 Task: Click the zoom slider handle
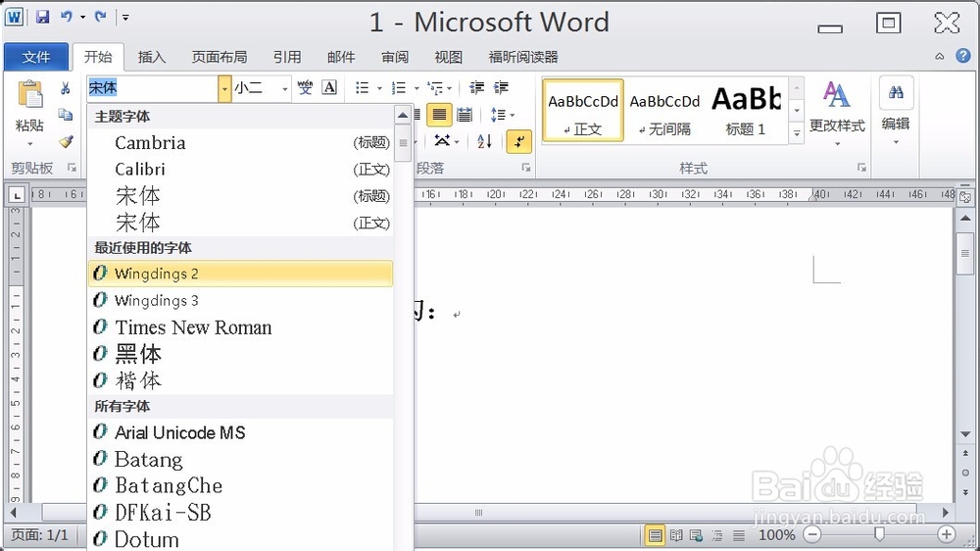coord(879,534)
